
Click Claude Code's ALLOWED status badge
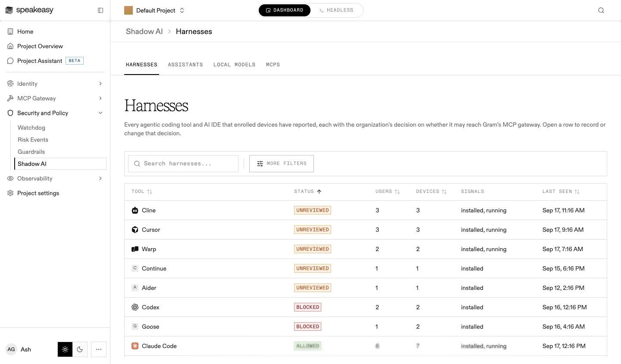[x=308, y=346]
